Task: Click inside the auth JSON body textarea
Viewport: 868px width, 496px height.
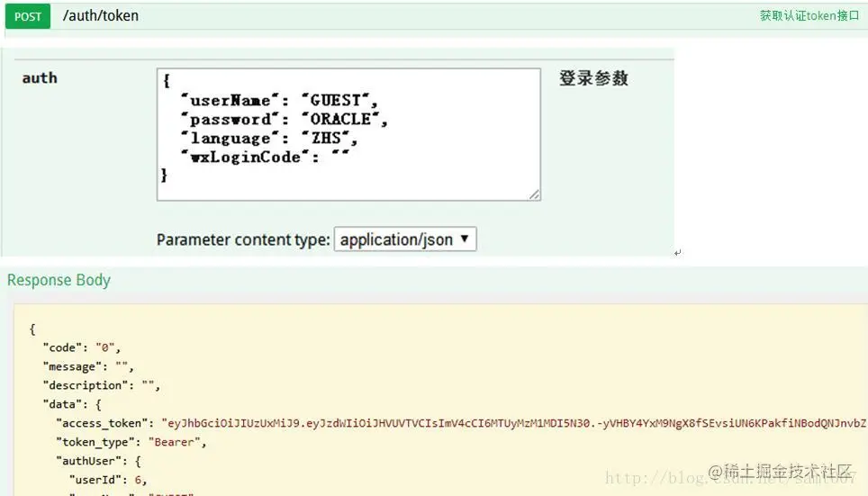Action: (x=348, y=134)
